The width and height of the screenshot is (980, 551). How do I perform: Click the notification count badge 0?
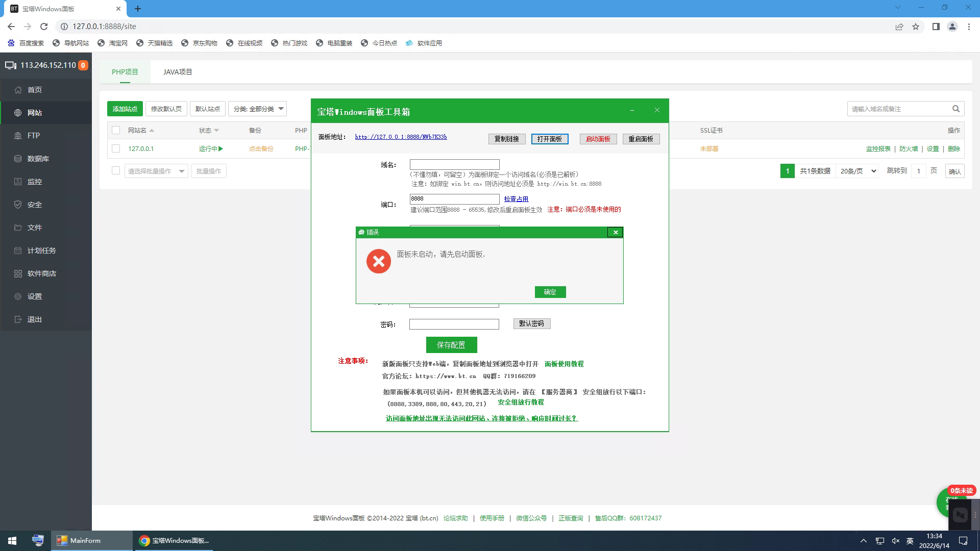[83, 65]
